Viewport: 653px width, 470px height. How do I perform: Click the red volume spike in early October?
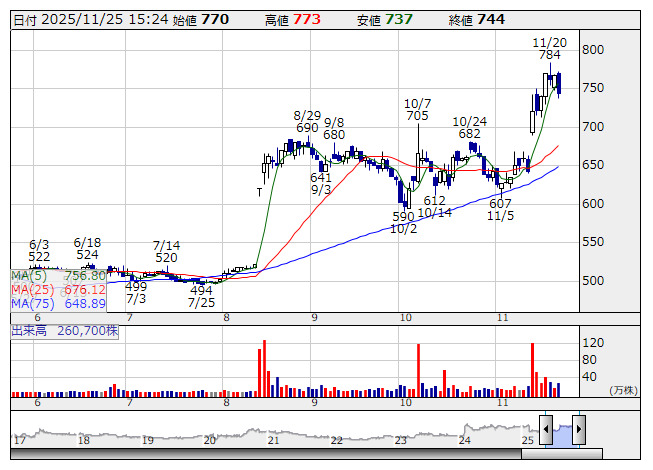tap(419, 370)
